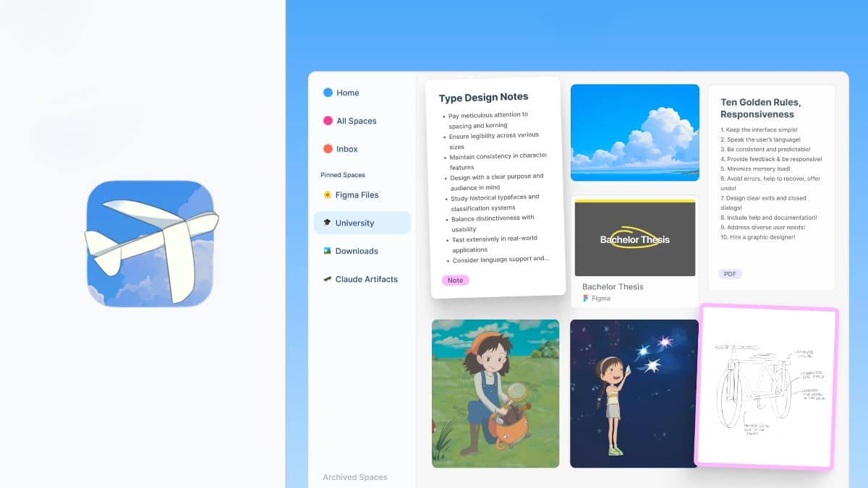Click the icon beside Claude Artifacts

coord(328,279)
